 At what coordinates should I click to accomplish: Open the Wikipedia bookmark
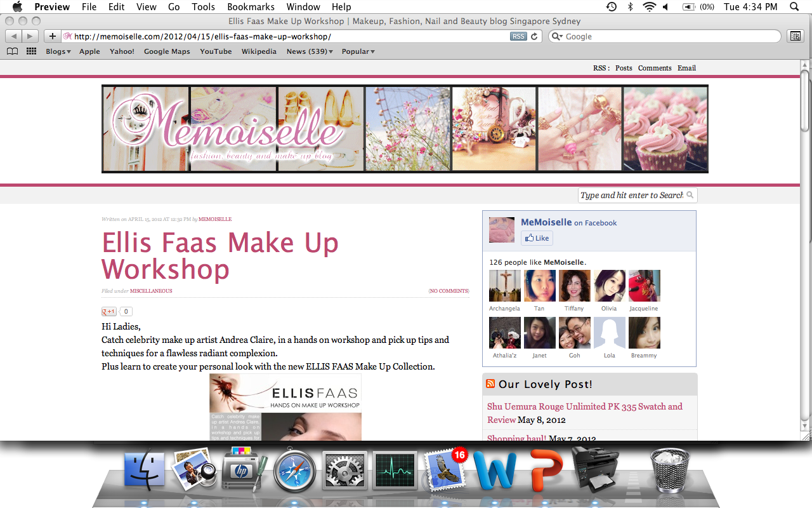tap(259, 51)
